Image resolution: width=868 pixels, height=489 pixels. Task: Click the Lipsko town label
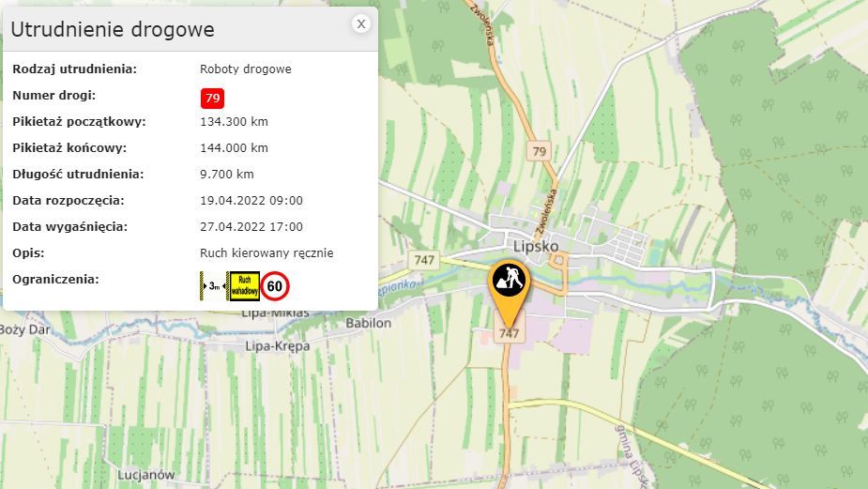(x=535, y=247)
